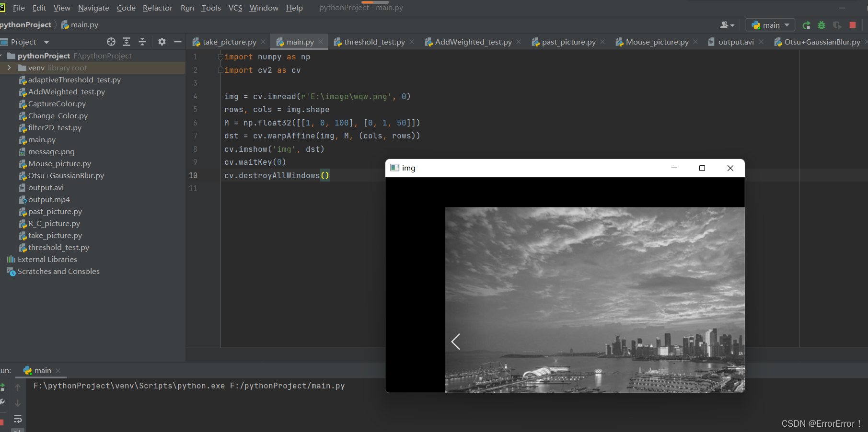This screenshot has width=868, height=432.
Task: Click the Run panel up-arrow icon
Action: [x=18, y=387]
